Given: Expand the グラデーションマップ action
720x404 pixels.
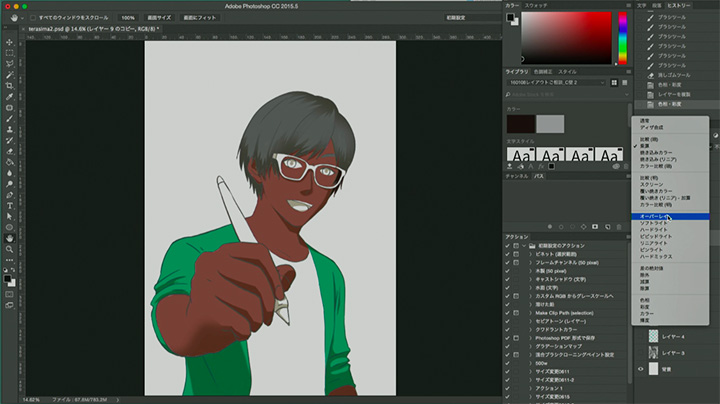Looking at the screenshot, I should click(x=530, y=347).
